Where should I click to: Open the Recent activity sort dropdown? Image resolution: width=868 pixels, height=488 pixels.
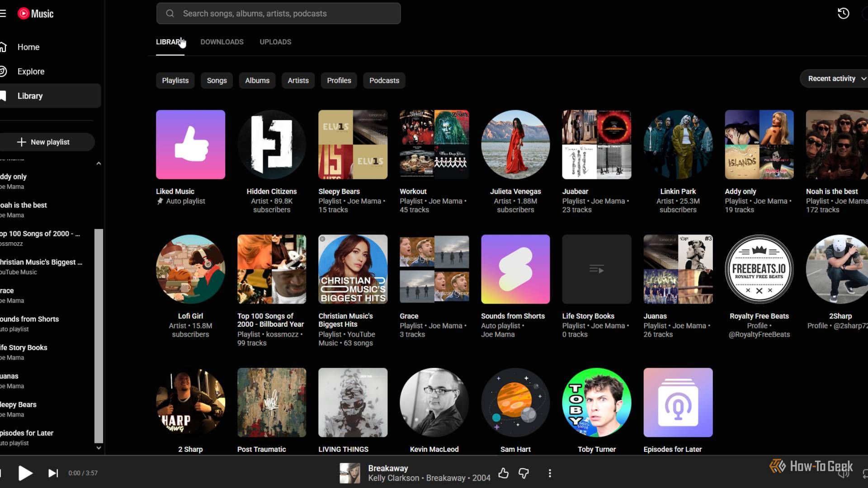tap(834, 79)
